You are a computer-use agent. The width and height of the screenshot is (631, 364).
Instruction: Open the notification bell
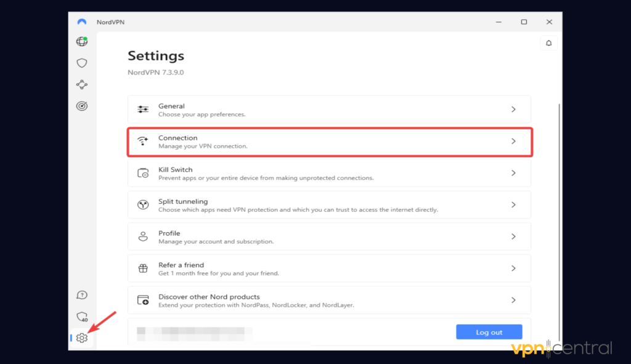548,42
